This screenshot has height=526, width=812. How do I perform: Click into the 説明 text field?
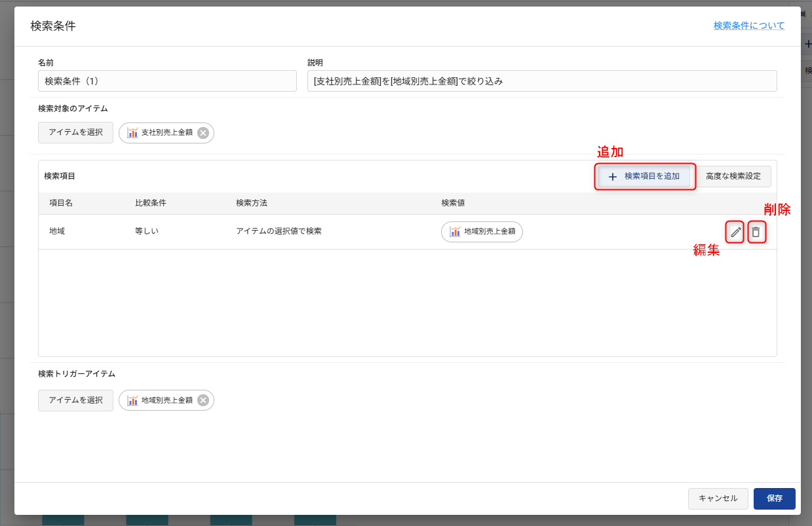tap(541, 81)
